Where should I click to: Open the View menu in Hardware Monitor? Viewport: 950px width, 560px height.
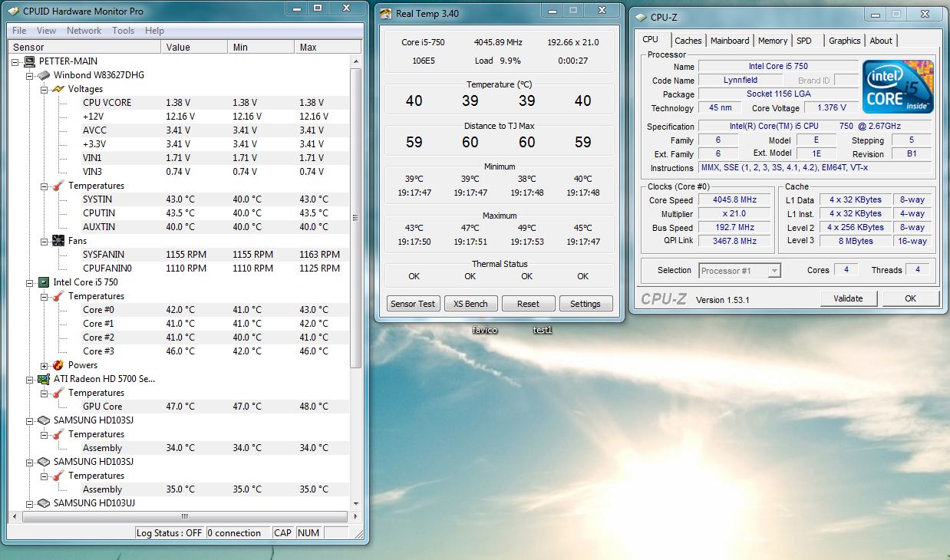click(x=46, y=31)
